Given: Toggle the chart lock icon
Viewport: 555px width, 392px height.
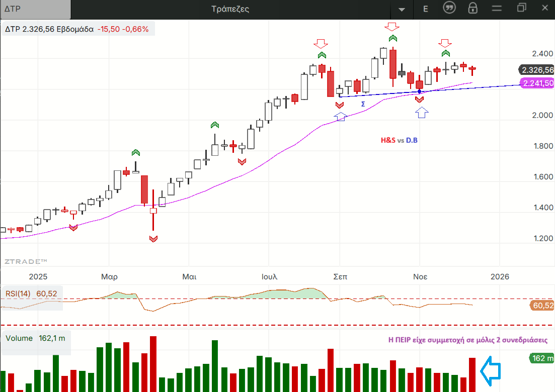Looking at the screenshot, I should tap(472, 9).
